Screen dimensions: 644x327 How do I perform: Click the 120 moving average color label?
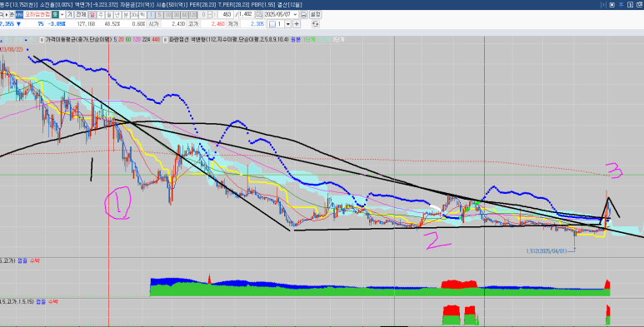[137, 40]
